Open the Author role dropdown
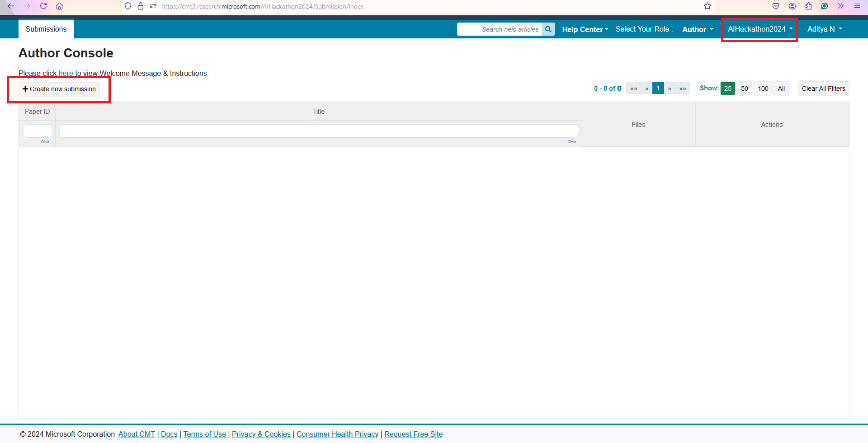The height and width of the screenshot is (443, 868). (x=698, y=29)
